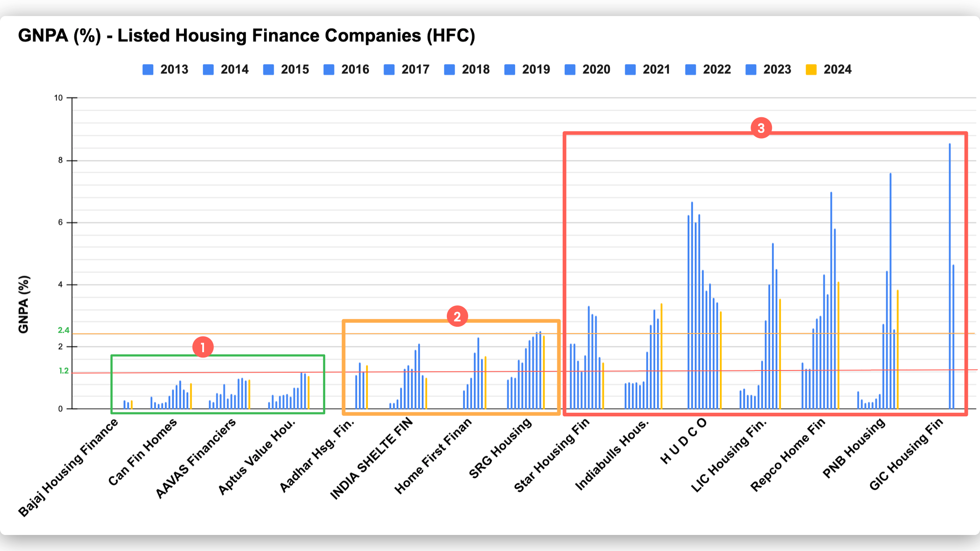Click the Aadhar Hsg. Fin. axis label
Image resolution: width=980 pixels, height=551 pixels.
(317, 455)
